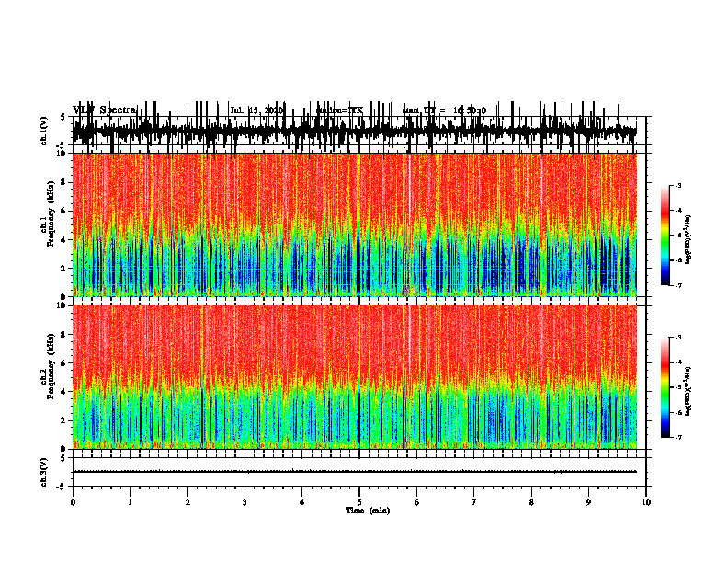Viewport: 728px width, 563px height.
Task: Click the "Time (min)" axis title
Action: click(x=368, y=511)
